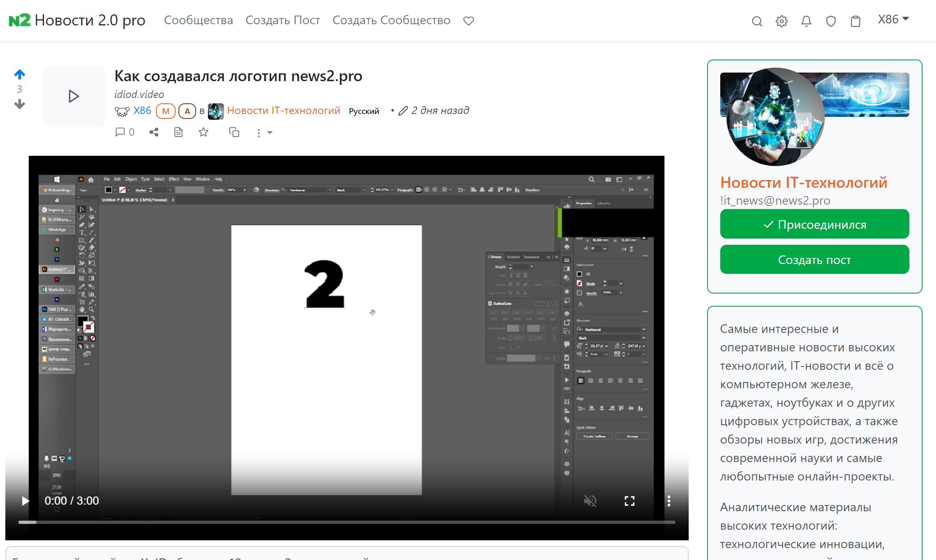The image size is (936, 560).
Task: Click the cross-post copy icon
Action: [x=234, y=132]
